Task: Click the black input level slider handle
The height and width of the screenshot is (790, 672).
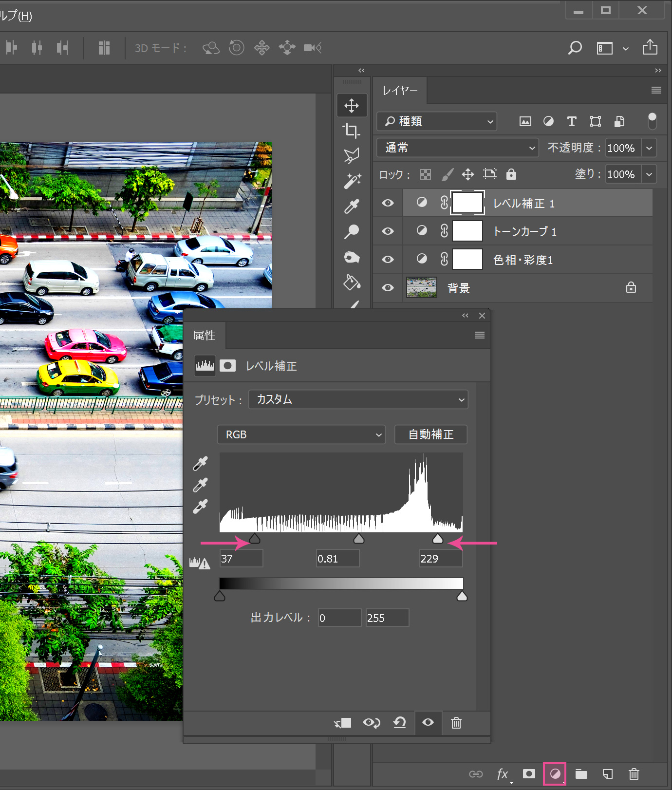Action: point(255,539)
